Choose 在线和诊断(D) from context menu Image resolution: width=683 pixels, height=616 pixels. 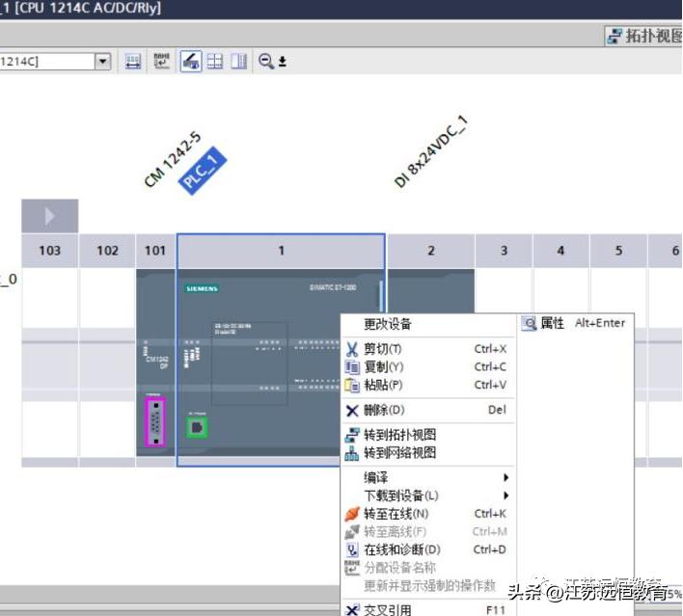(x=426, y=549)
